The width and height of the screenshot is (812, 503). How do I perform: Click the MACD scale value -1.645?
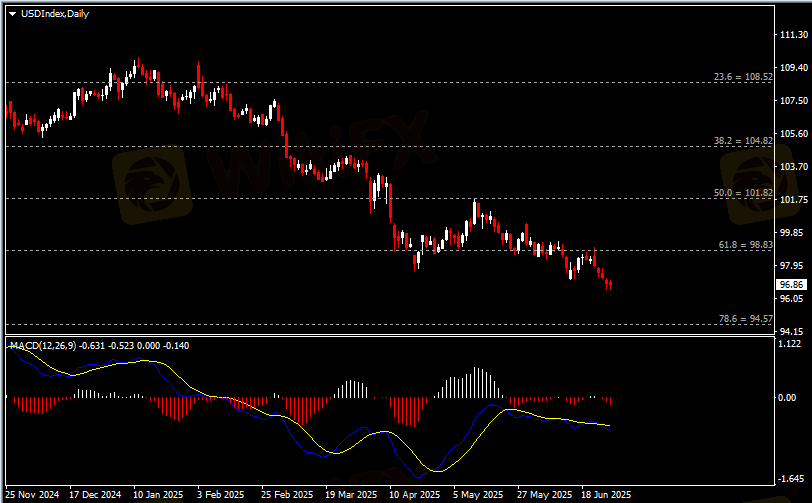point(791,479)
